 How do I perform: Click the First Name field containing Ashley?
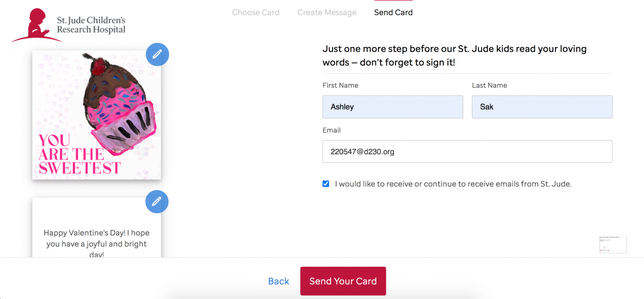pos(392,107)
